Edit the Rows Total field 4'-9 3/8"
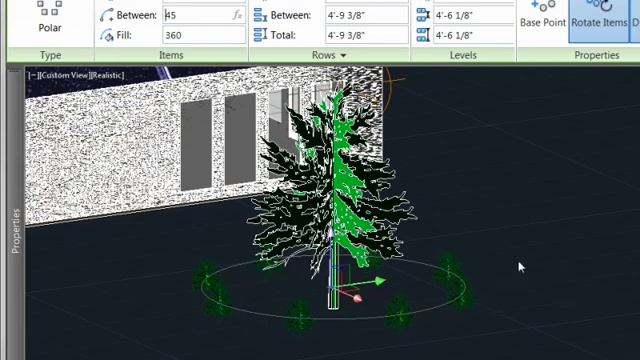The image size is (640, 360). (367, 36)
